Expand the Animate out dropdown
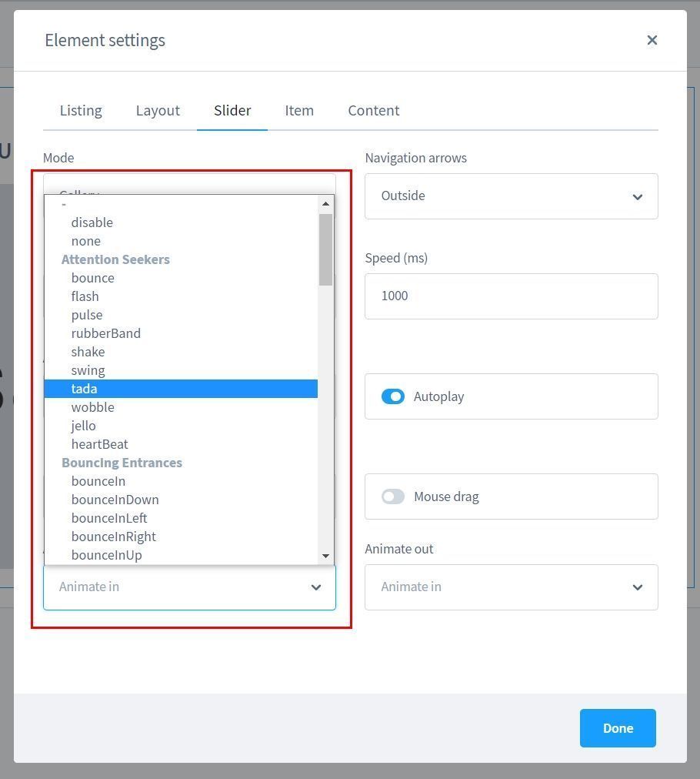 click(511, 587)
